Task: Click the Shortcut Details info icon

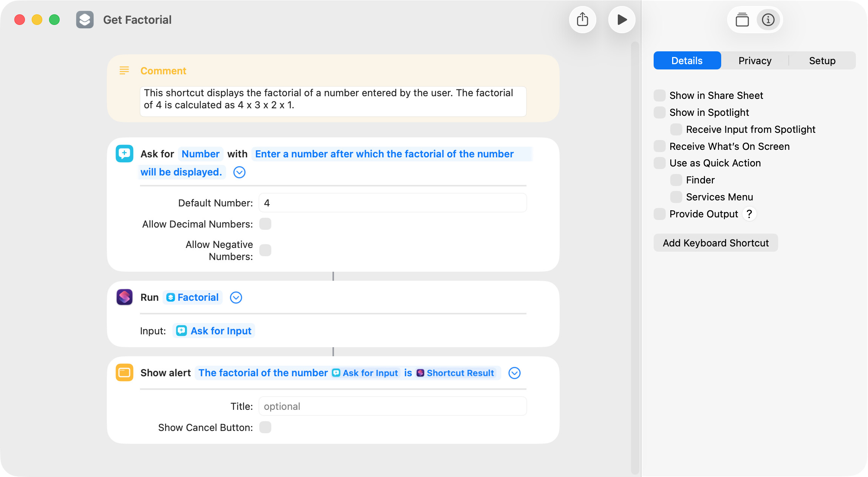Action: click(768, 20)
